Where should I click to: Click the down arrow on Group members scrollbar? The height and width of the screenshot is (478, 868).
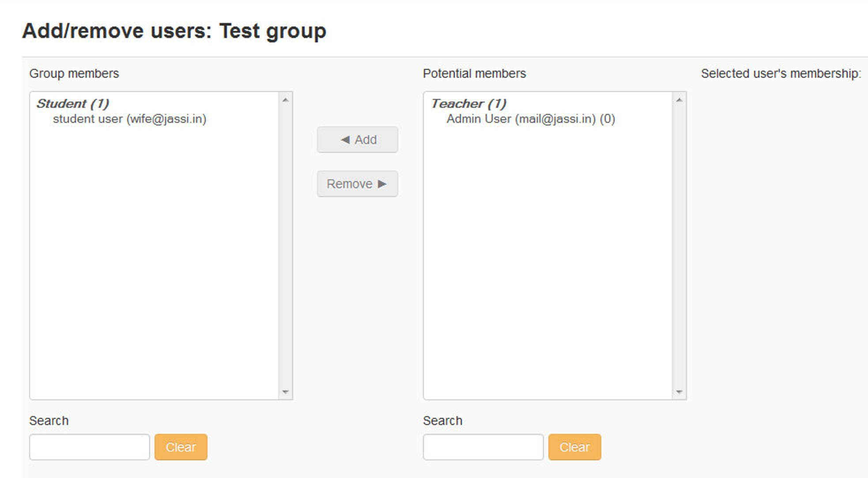pyautogui.click(x=285, y=391)
